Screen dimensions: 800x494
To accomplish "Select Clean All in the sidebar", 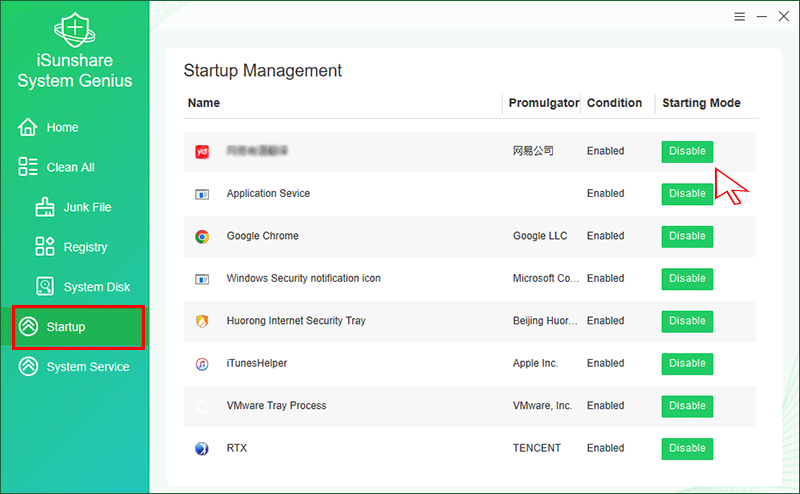I will coord(70,168).
